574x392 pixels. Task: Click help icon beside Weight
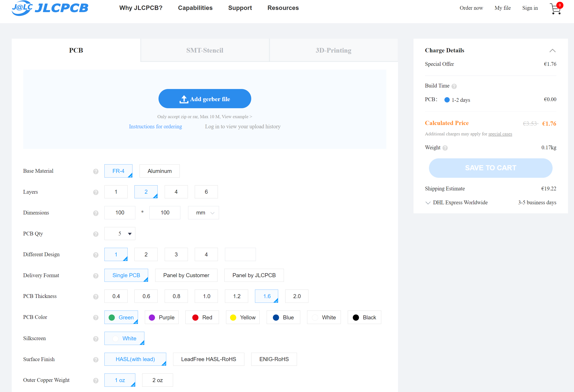445,148
